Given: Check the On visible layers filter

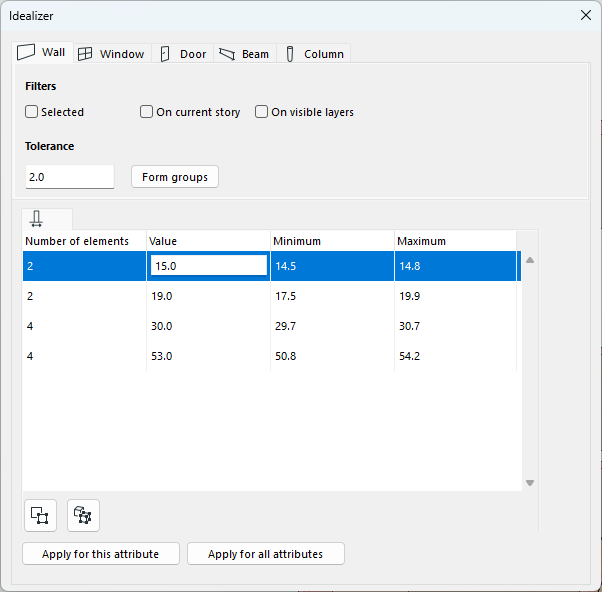Looking at the screenshot, I should pyautogui.click(x=262, y=112).
